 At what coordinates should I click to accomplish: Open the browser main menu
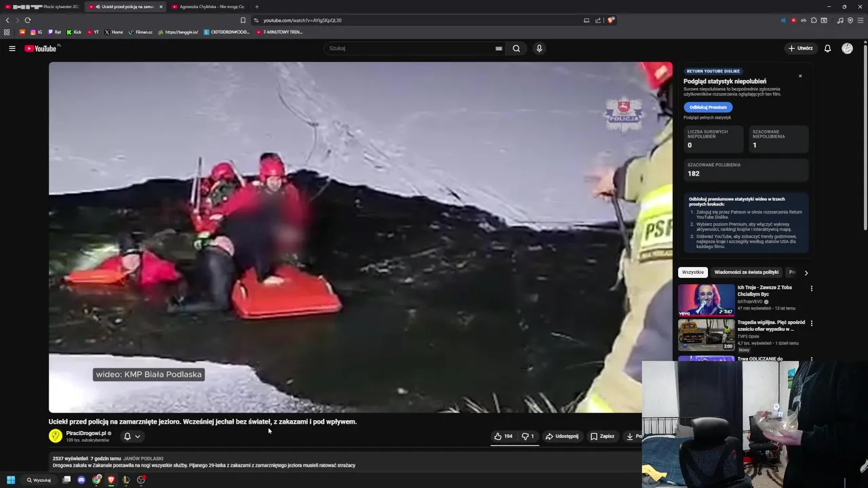tap(860, 20)
